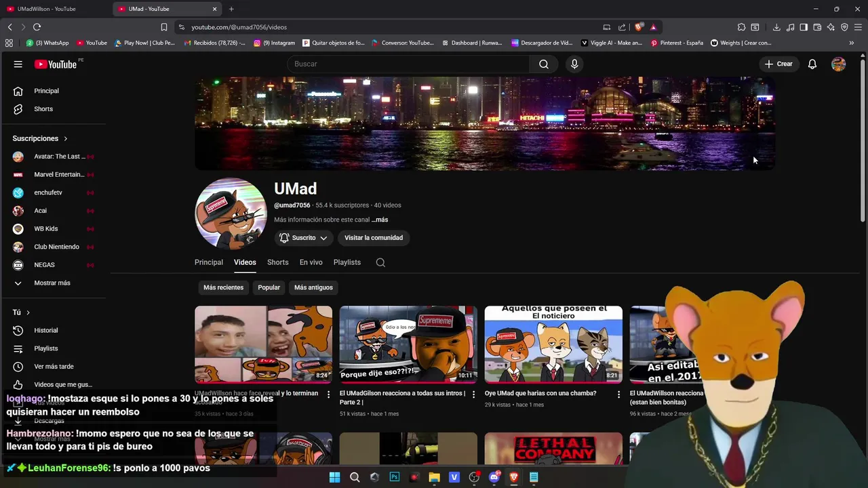Screen dimensions: 868x488
Task: Run search with the magnifier button
Action: (x=544, y=64)
